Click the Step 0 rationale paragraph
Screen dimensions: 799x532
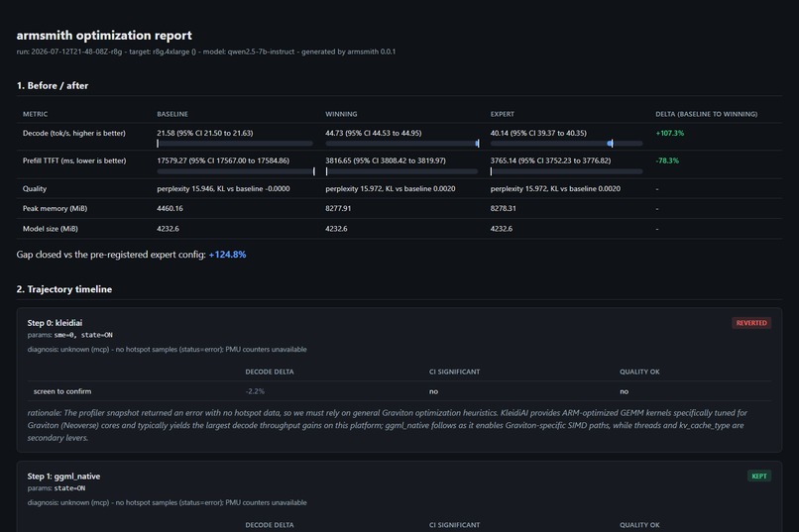388,425
